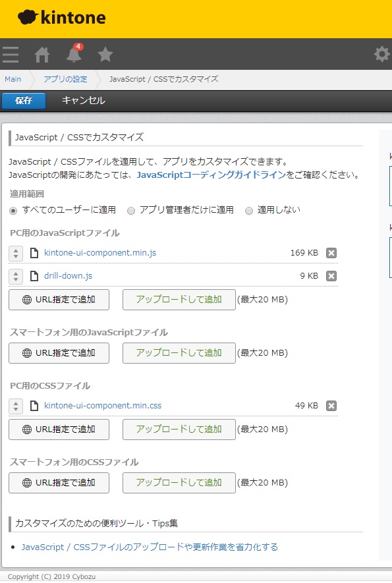
Task: Reorder handle for kintone-ui-component.min.js
Action: (x=16, y=253)
